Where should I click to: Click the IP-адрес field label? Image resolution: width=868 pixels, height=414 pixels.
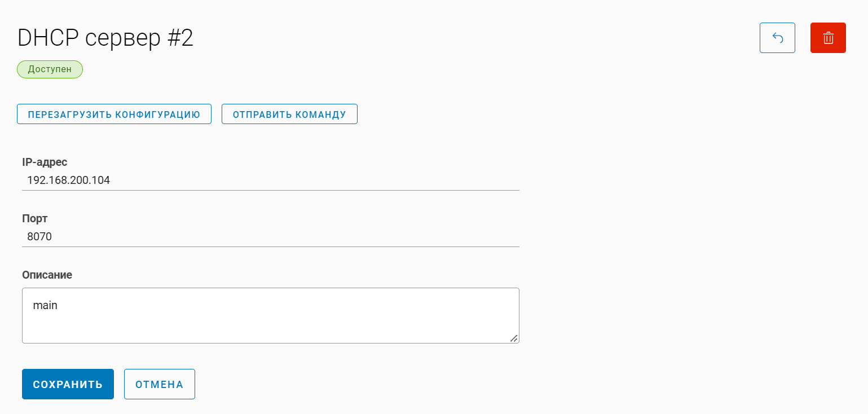point(45,162)
